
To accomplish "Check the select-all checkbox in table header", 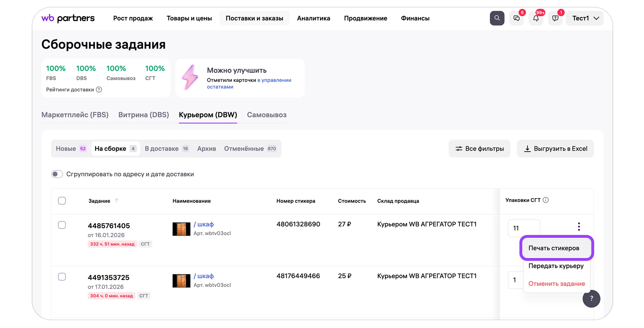I will [x=62, y=201].
